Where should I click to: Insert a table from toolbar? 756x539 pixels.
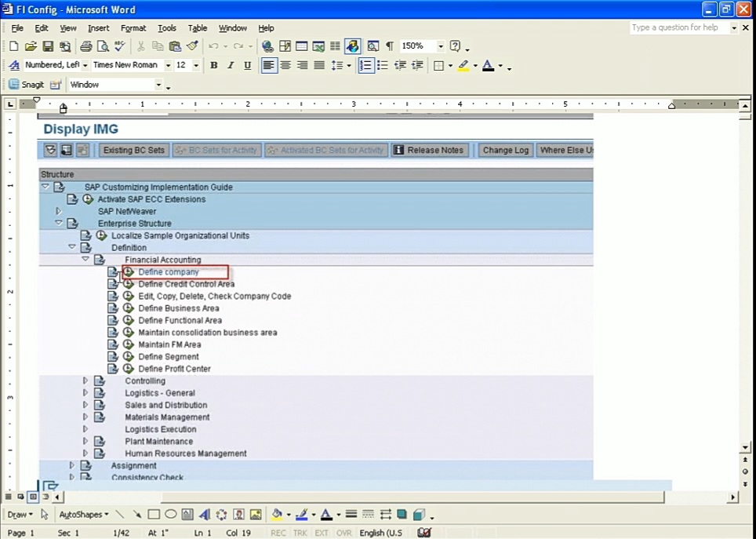(x=302, y=46)
